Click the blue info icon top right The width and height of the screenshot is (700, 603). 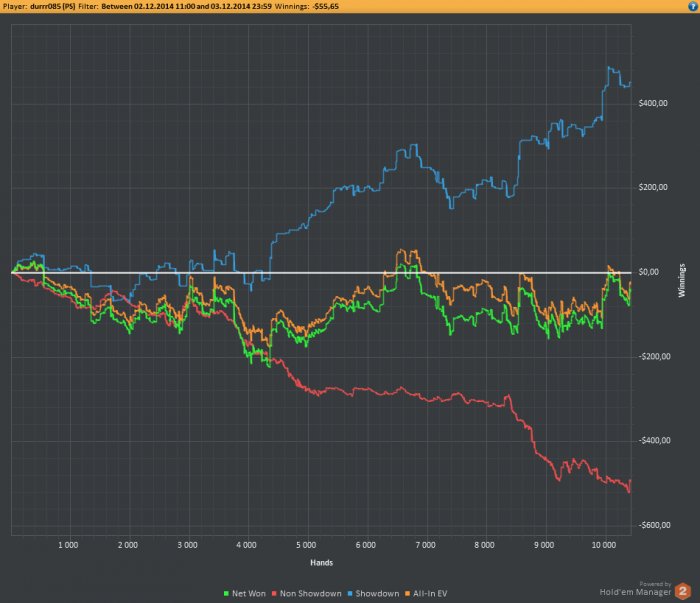coord(693,6)
